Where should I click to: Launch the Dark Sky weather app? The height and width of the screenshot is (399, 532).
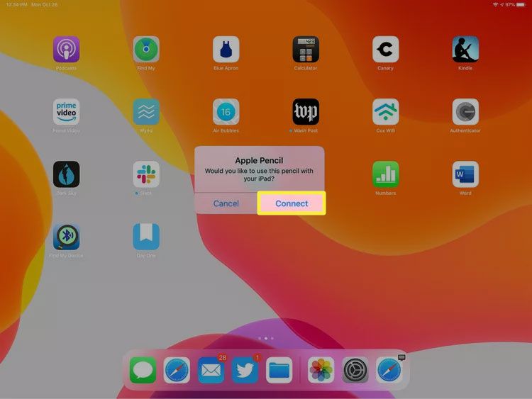(66, 174)
